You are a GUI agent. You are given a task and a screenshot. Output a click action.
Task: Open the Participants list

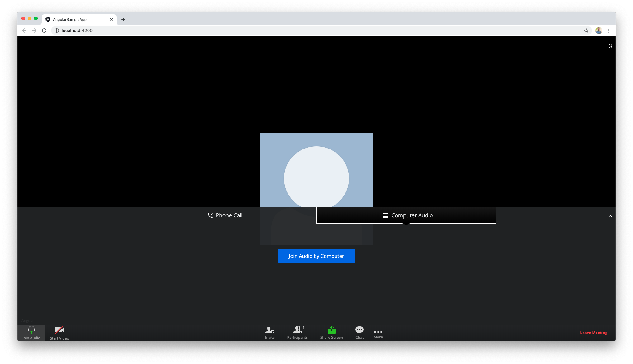point(297,330)
